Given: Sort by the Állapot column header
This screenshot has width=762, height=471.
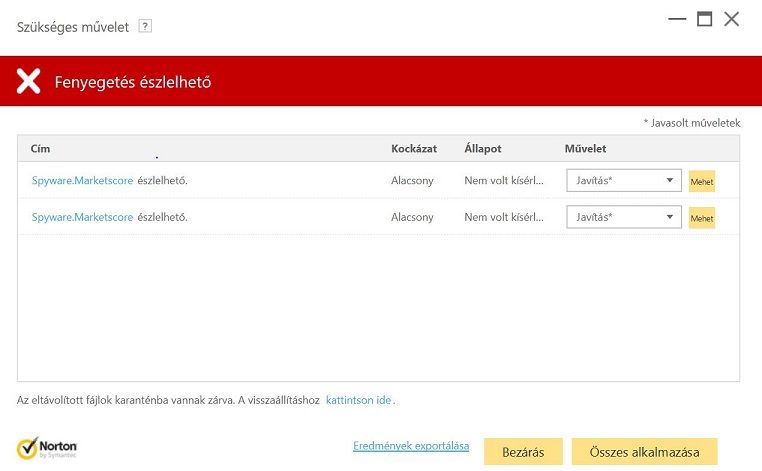Looking at the screenshot, I should (x=482, y=149).
